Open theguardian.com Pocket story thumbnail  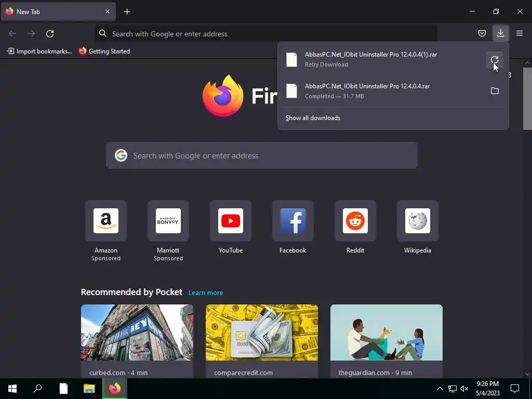[387, 332]
